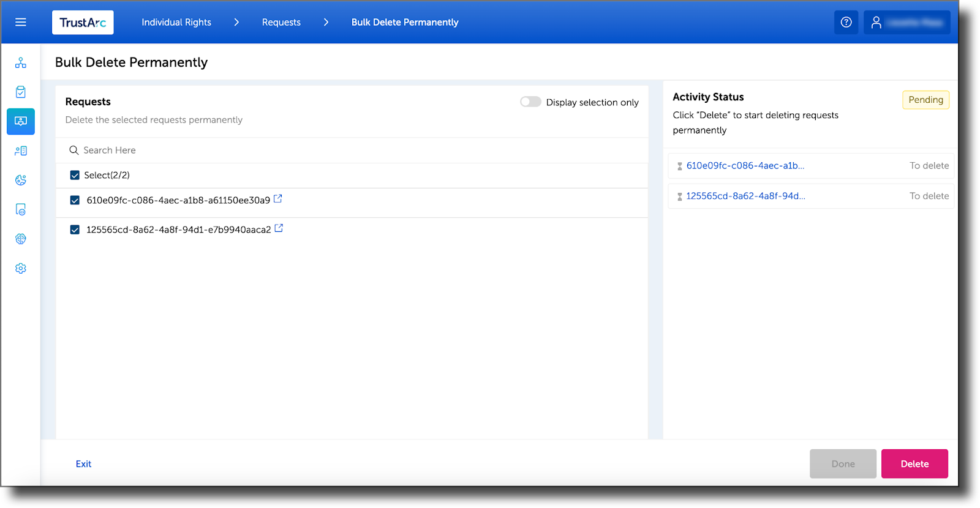Open the cookie sidebar icon
The height and width of the screenshot is (508, 980).
click(21, 180)
